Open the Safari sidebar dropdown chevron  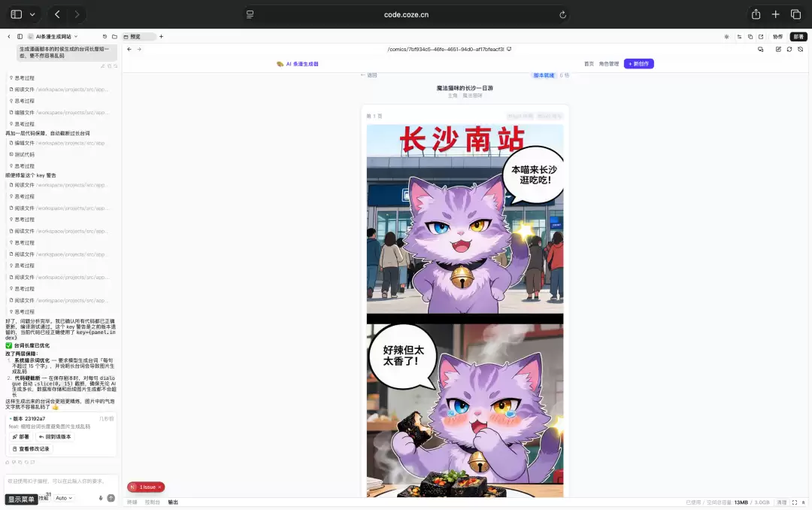(x=32, y=14)
